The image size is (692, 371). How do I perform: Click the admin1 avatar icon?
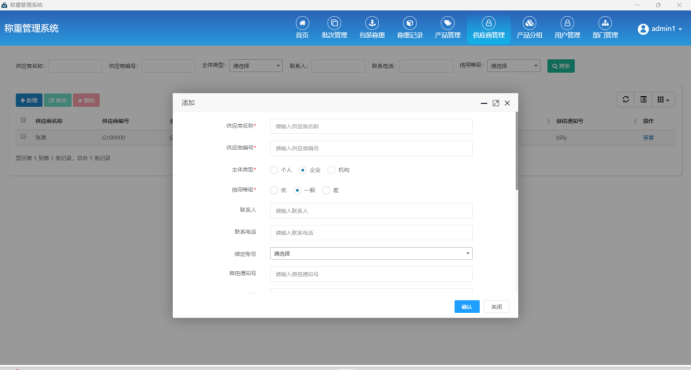643,29
